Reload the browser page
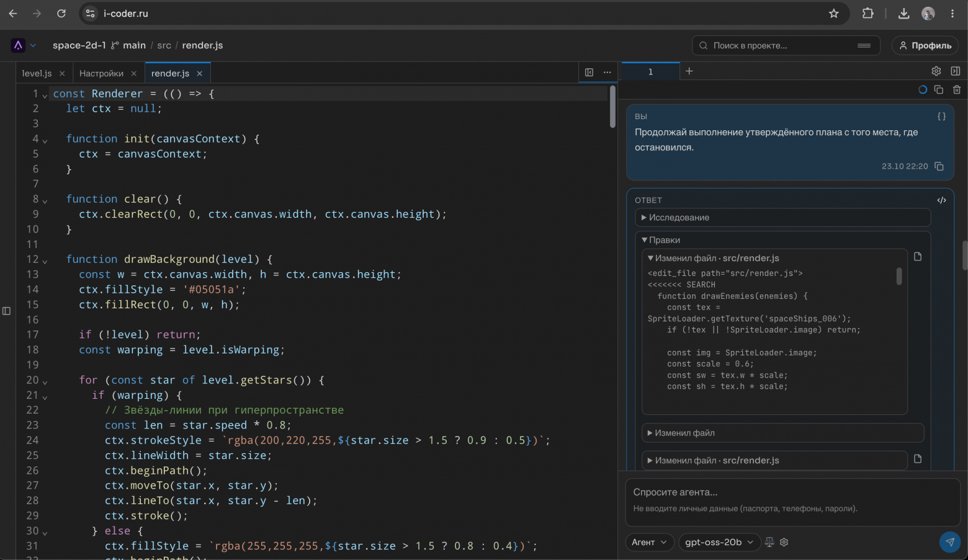 click(61, 14)
